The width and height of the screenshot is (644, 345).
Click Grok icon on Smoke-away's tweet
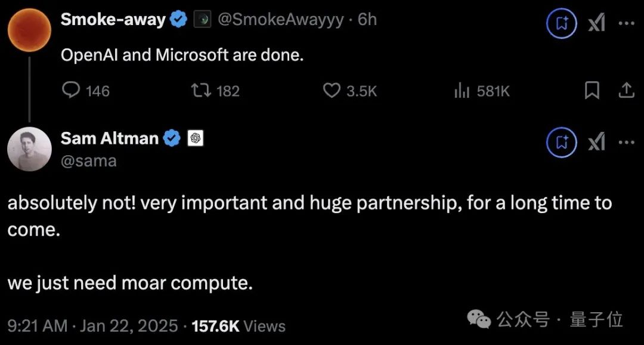pyautogui.click(x=597, y=23)
